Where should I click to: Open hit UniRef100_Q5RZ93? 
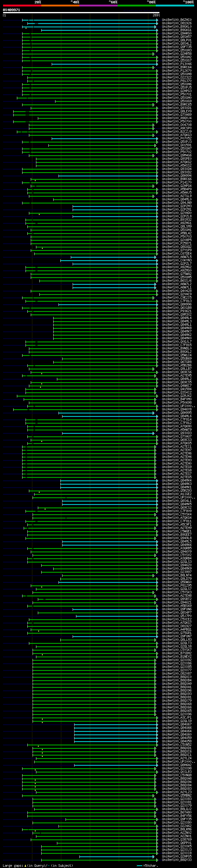pos(177,491)
